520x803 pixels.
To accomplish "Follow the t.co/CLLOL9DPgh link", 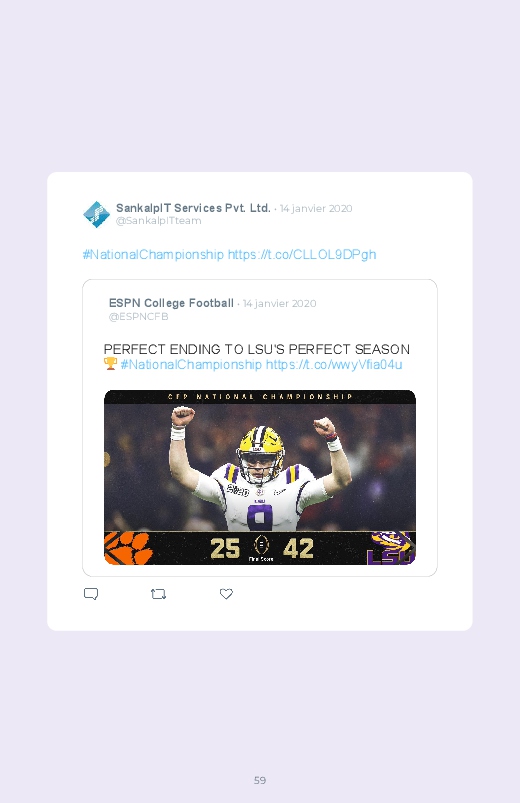I will (x=302, y=255).
